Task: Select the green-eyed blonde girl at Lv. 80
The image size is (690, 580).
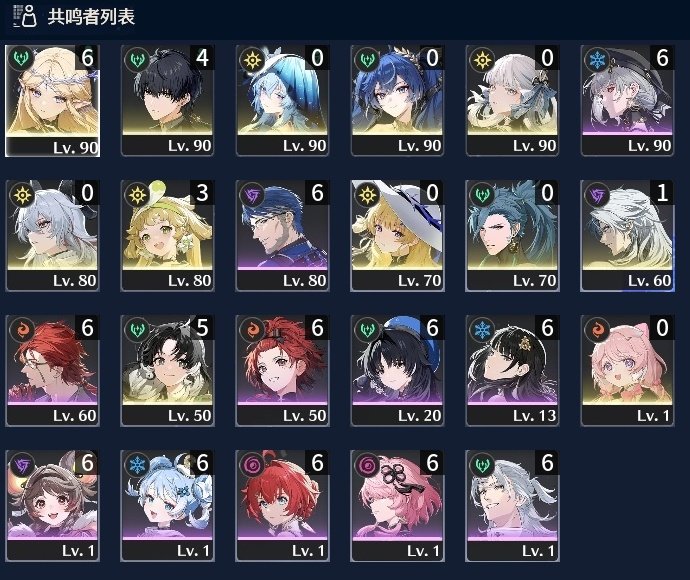Action: point(167,235)
